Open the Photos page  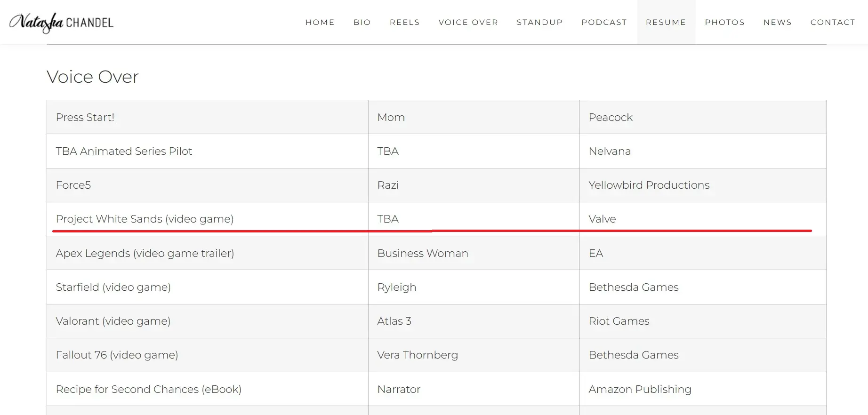[x=724, y=22]
